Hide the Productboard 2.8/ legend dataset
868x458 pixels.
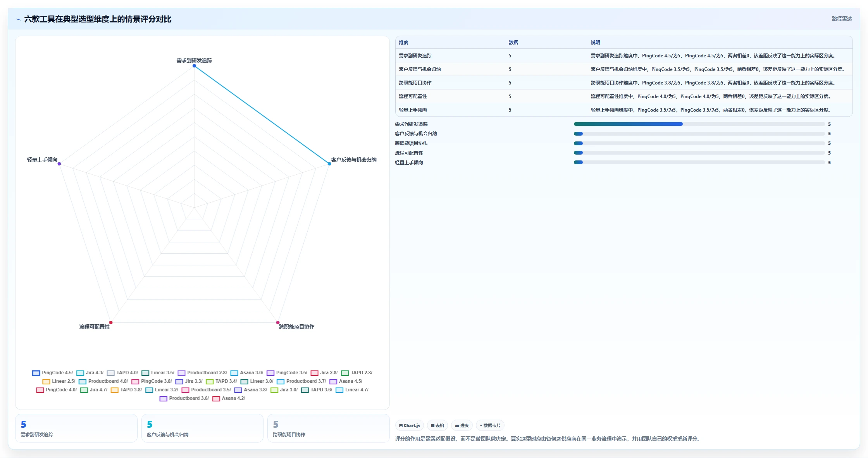click(202, 373)
